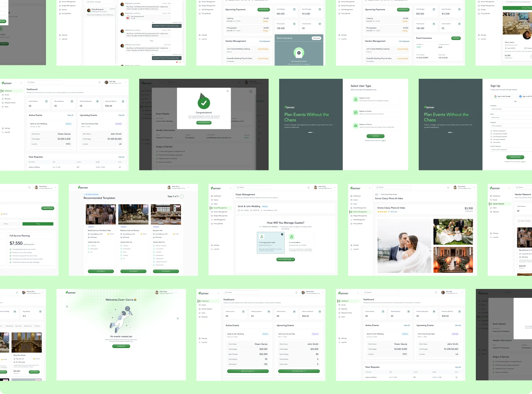Click Confirm Guest Strategy button

pyautogui.click(x=286, y=259)
